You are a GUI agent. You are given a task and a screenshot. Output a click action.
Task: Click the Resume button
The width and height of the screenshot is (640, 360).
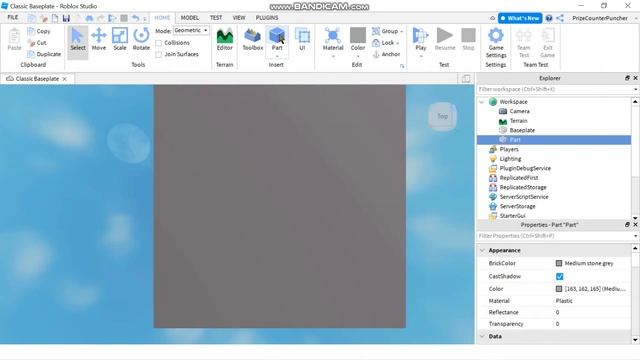point(444,39)
